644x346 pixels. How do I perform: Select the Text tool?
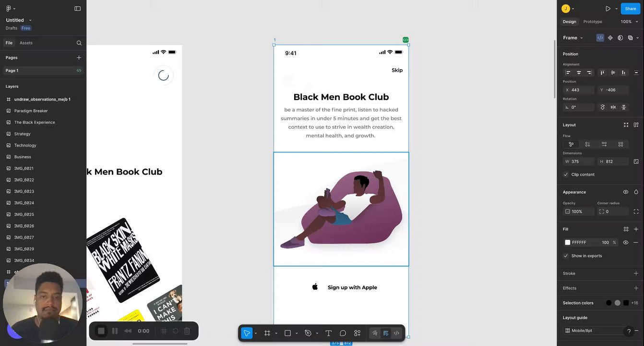pos(329,333)
